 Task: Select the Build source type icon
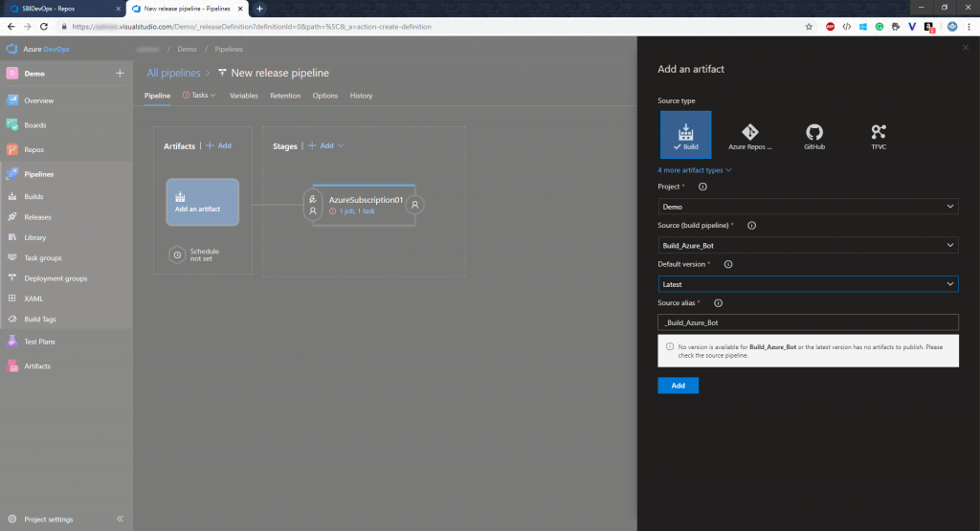coord(685,135)
